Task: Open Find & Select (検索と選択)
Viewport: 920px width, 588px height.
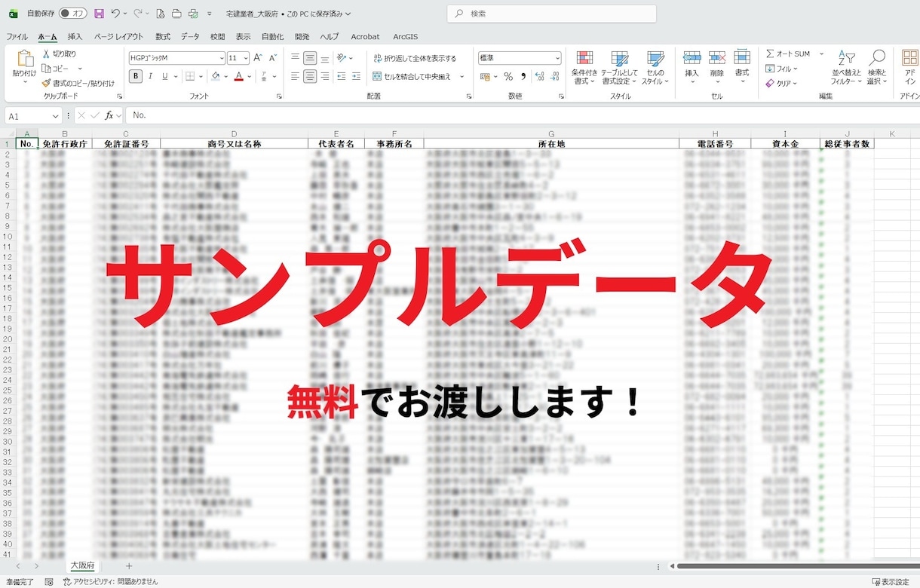Action: coord(877,67)
